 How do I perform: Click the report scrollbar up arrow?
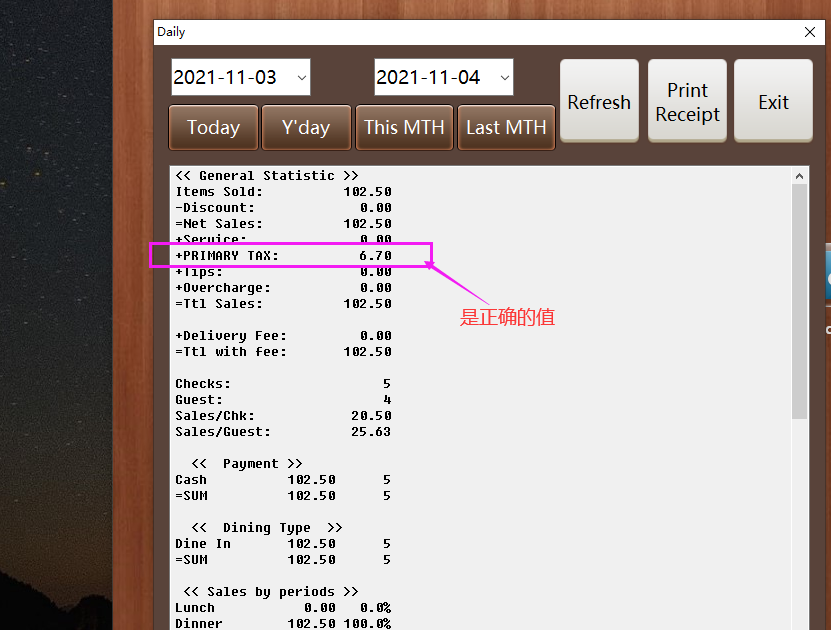799,176
